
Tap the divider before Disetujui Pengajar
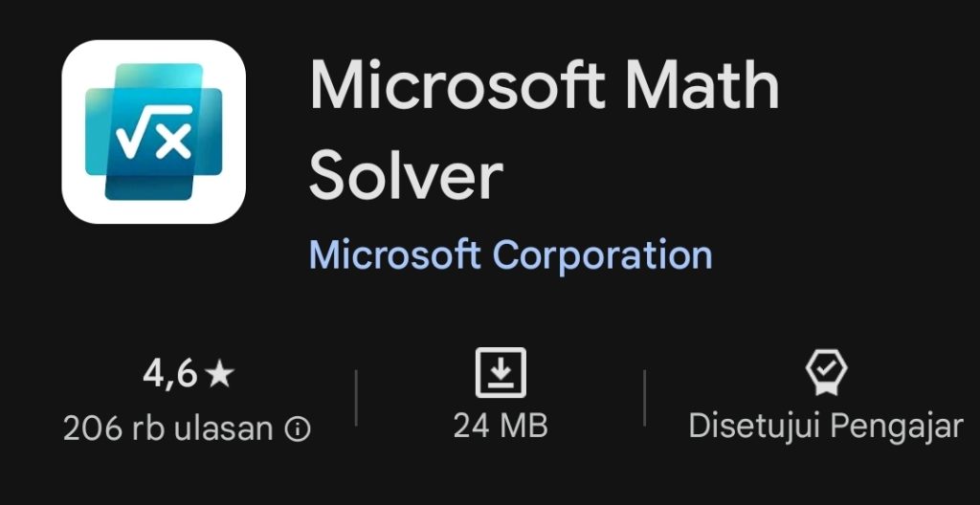(644, 398)
